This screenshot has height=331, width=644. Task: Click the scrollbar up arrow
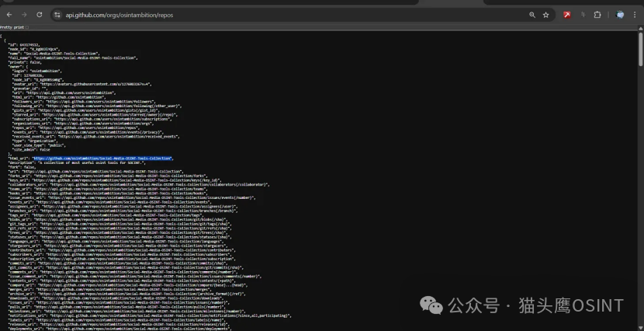(640, 29)
